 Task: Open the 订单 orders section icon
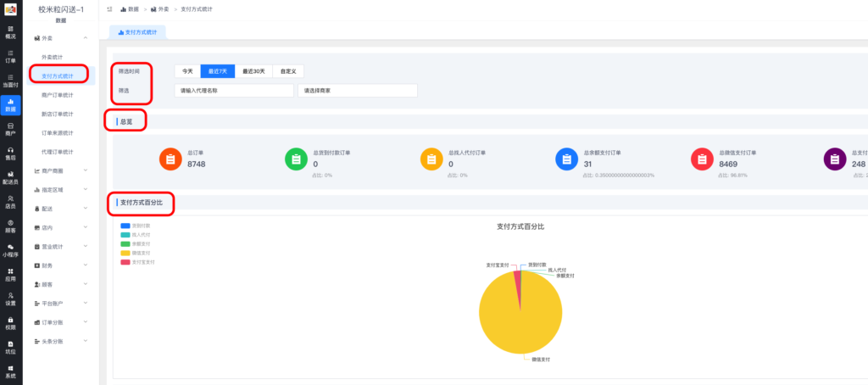(x=10, y=56)
